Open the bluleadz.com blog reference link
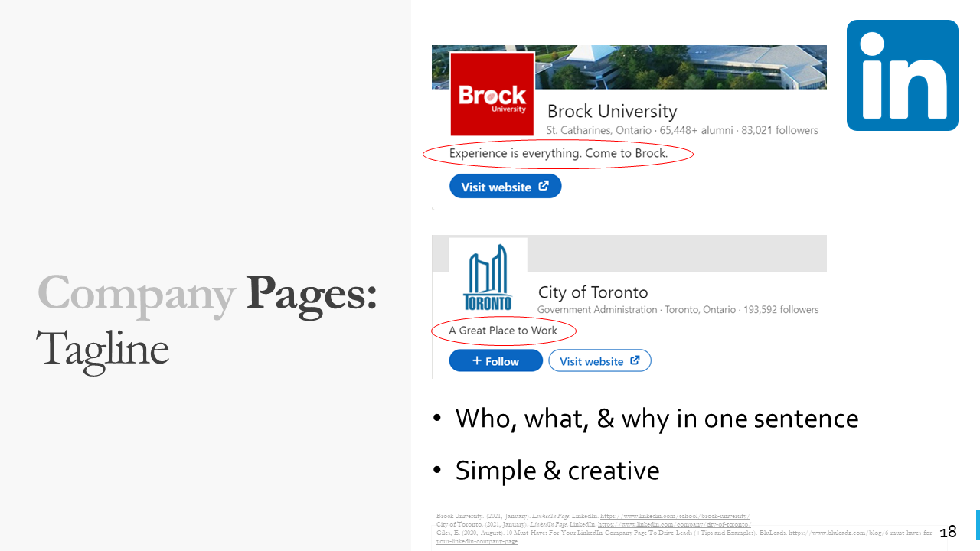 [x=861, y=532]
